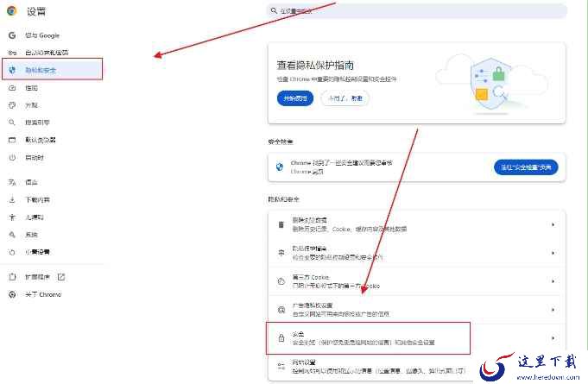
Task: Focus the search settings field at top
Action: pyautogui.click(x=417, y=11)
